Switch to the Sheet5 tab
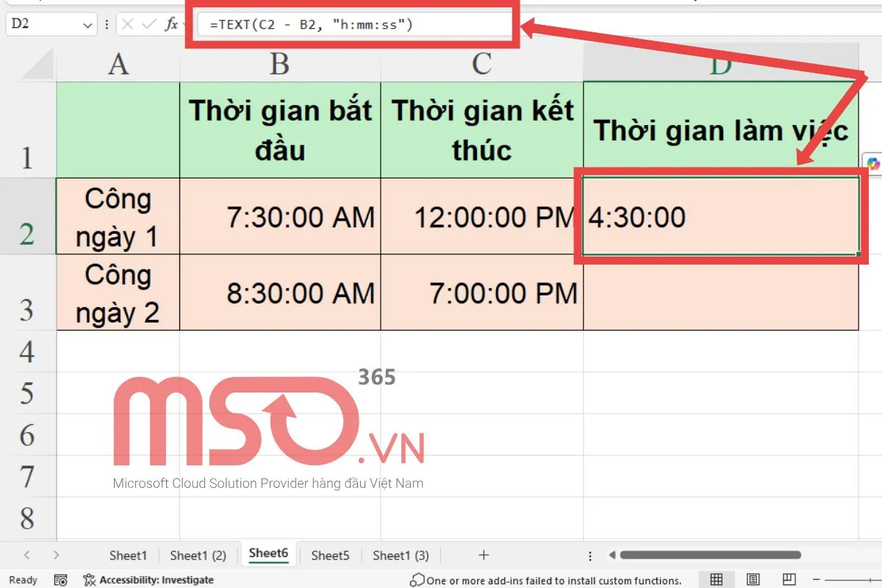882x588 pixels. (x=329, y=556)
